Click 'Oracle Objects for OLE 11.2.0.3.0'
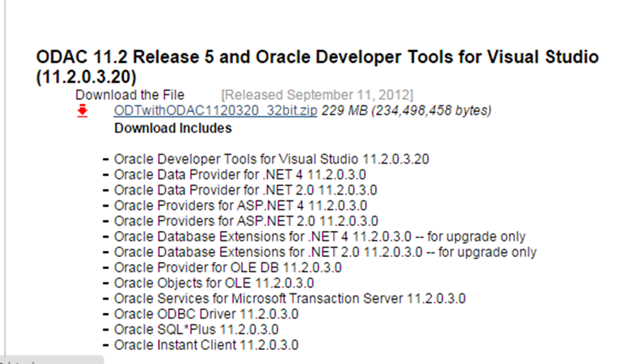620x364 pixels. [214, 283]
